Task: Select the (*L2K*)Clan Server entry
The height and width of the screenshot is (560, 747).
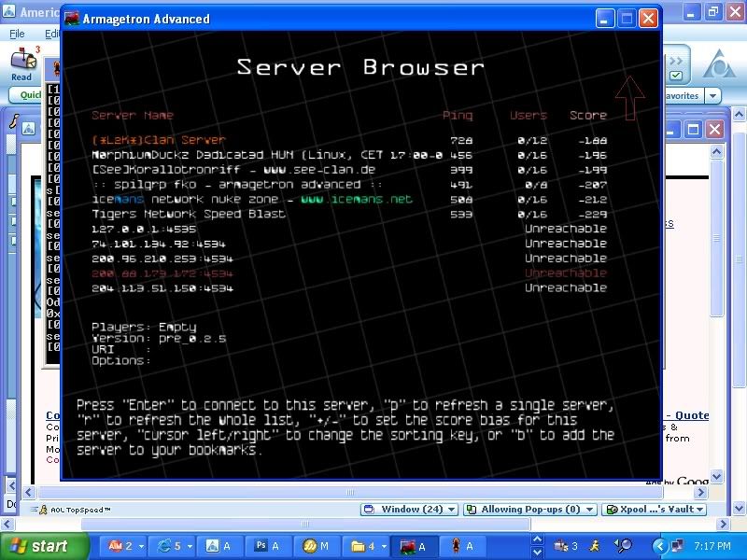Action: pos(349,141)
